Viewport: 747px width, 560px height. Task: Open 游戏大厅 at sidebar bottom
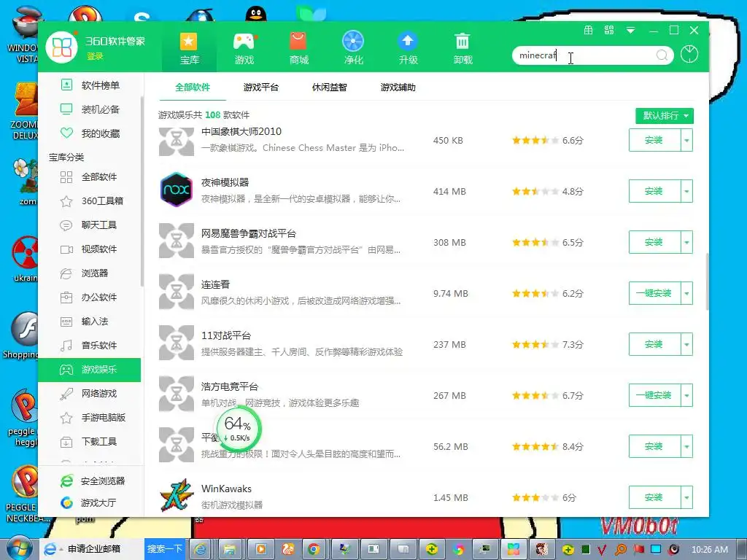coord(89,502)
